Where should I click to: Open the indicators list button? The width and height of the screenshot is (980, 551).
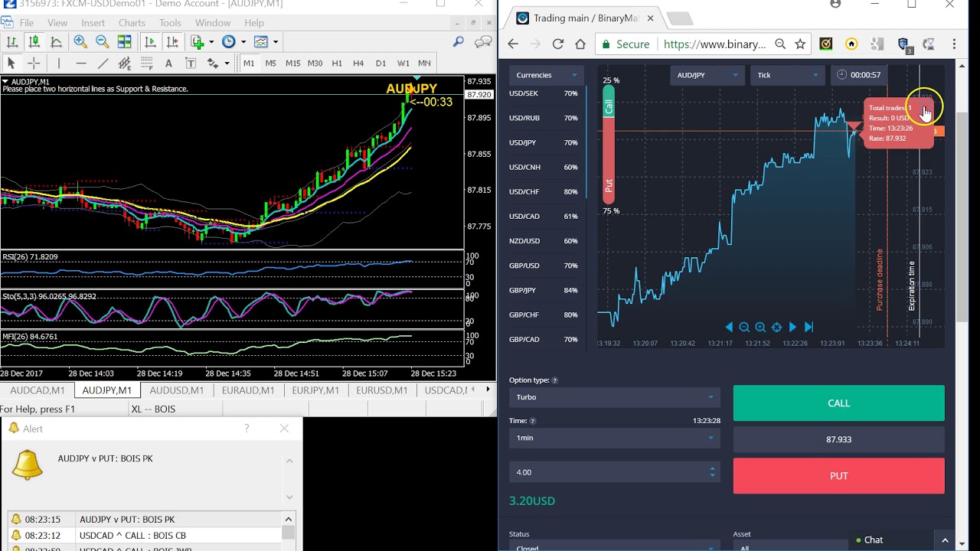coord(198,42)
